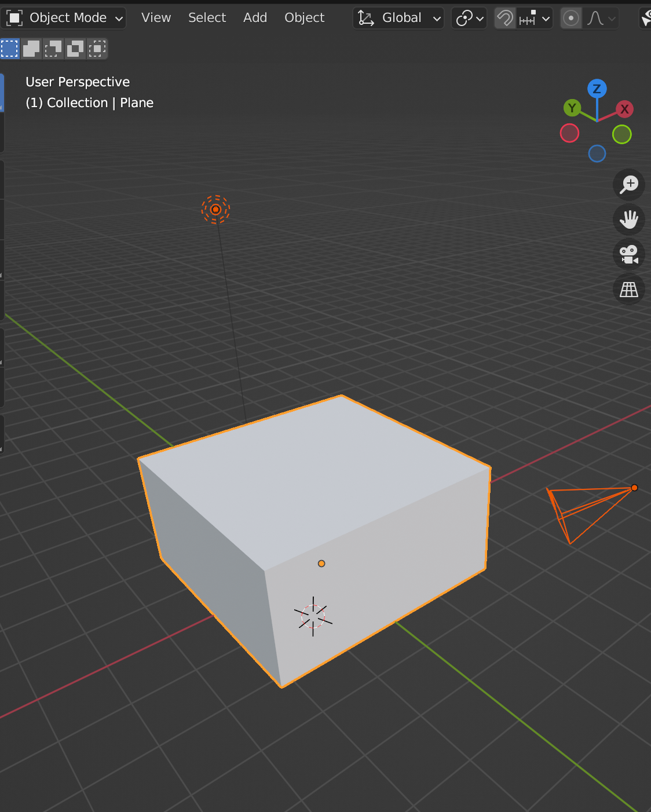Open Global transform orientation dropdown
This screenshot has height=812, width=651.
click(398, 18)
